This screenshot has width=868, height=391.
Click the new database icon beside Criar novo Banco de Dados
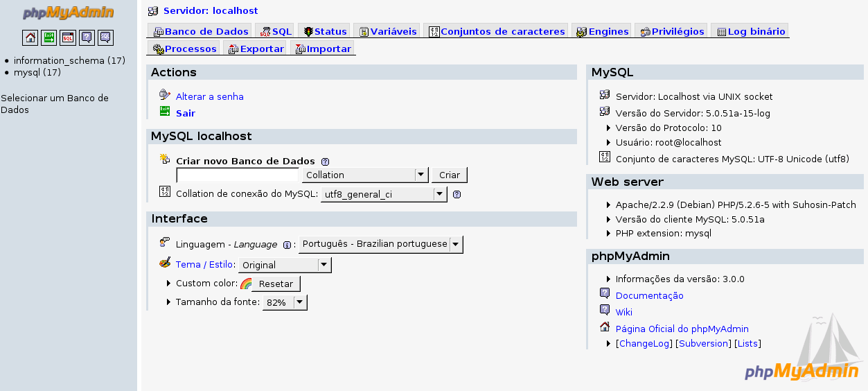tap(165, 159)
